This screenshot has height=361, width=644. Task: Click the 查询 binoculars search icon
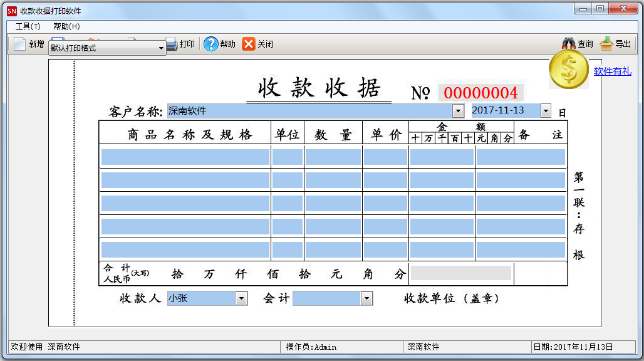[x=569, y=44]
